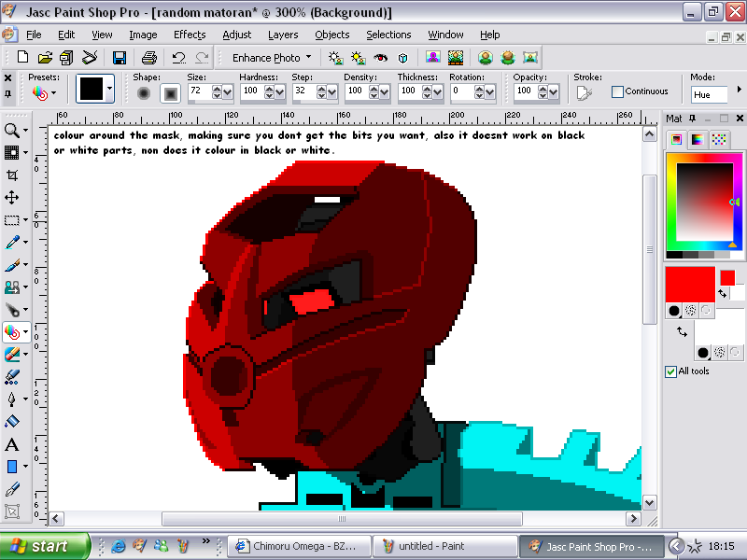Viewport: 747px width, 560px height.
Task: Click the right arrow of the horizontal scrollbar
Action: click(633, 518)
